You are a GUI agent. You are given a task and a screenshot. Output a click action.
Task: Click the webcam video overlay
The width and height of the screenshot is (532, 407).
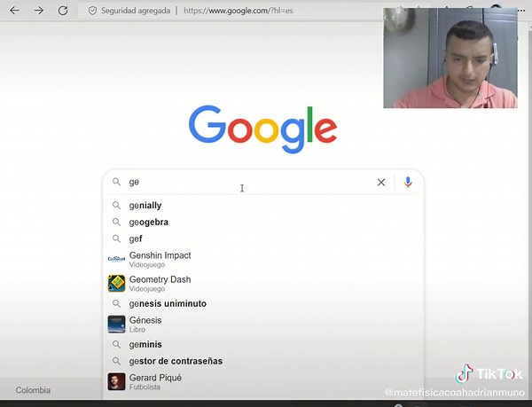[450, 58]
